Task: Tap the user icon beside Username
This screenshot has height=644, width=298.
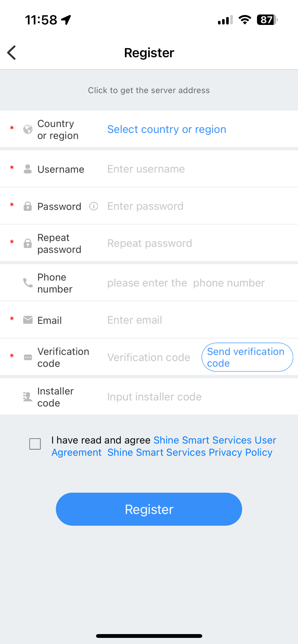Action: (x=28, y=169)
